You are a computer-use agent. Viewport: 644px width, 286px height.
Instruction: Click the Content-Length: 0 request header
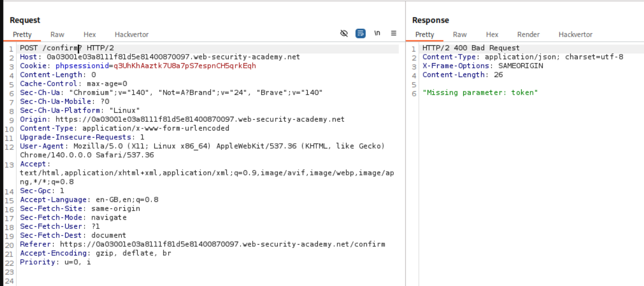click(58, 75)
